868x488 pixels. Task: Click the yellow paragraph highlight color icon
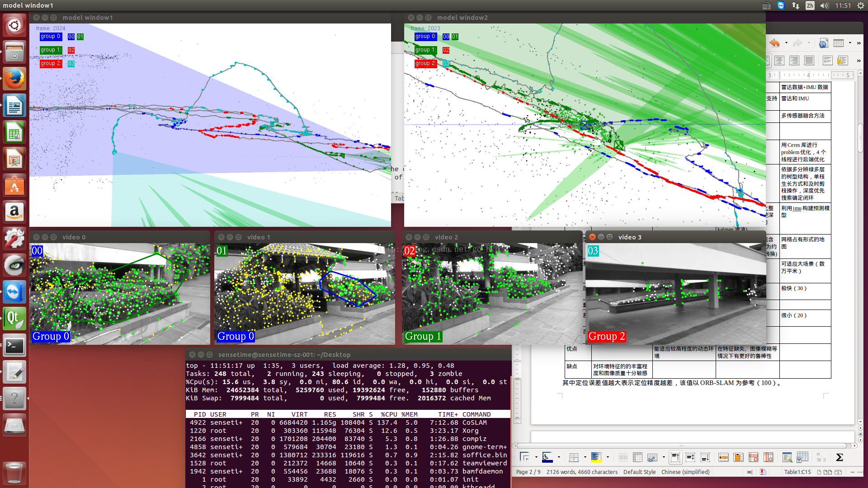pos(596,457)
